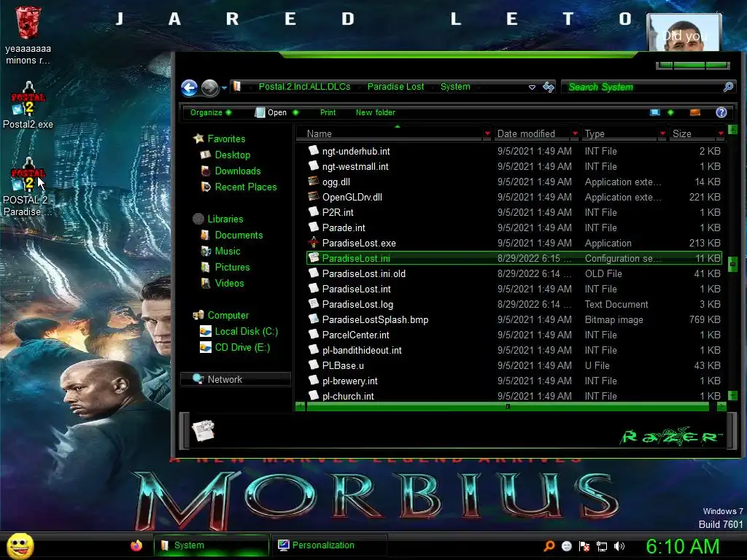Click the horizontal scrollbar of file list
This screenshot has height=560, width=747.
tap(508, 407)
